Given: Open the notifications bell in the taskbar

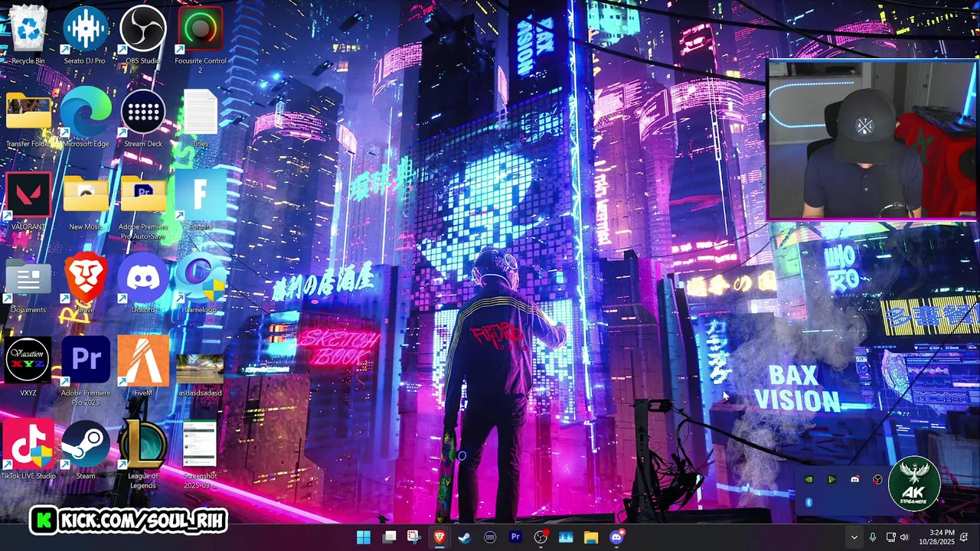Looking at the screenshot, I should coord(964,537).
